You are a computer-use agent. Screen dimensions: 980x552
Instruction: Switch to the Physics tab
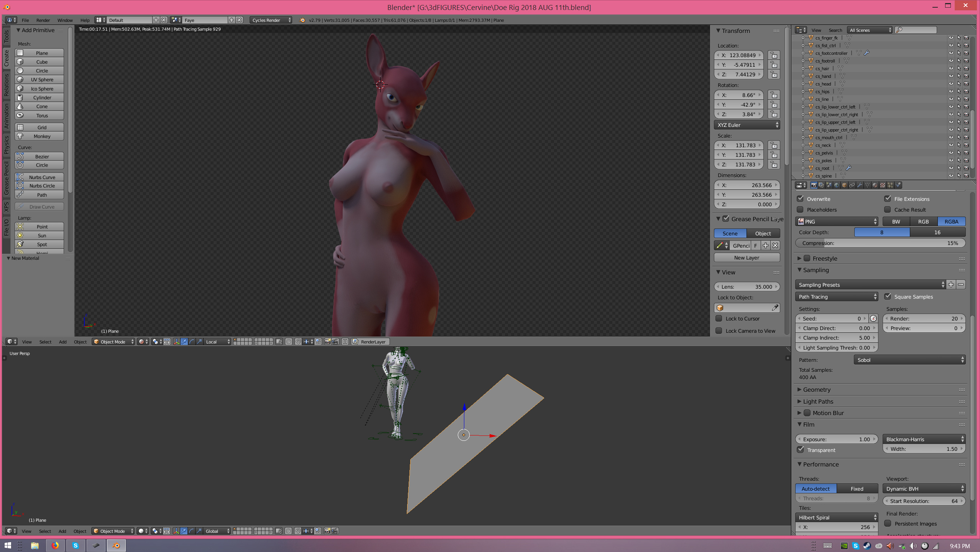pos(7,145)
